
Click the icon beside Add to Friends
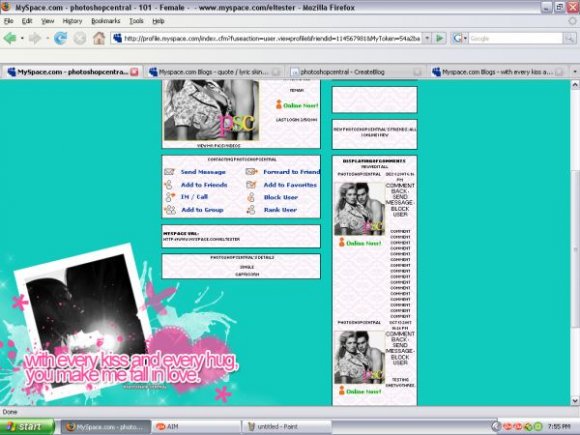(169, 184)
